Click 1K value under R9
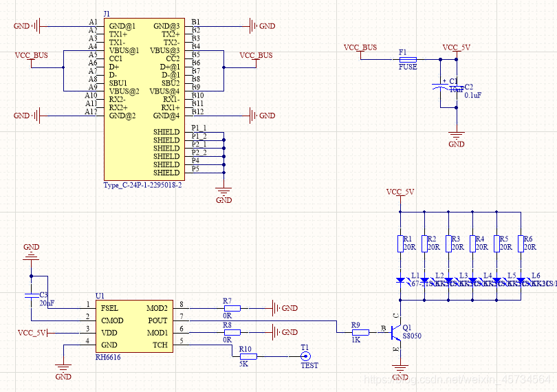557x392 pixels. (356, 340)
